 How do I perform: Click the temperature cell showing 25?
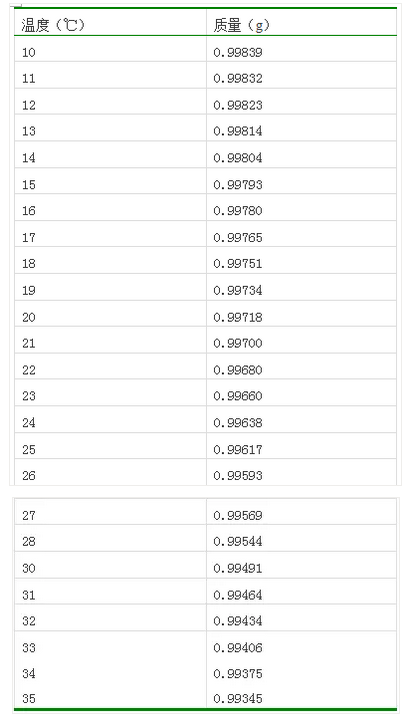point(110,449)
